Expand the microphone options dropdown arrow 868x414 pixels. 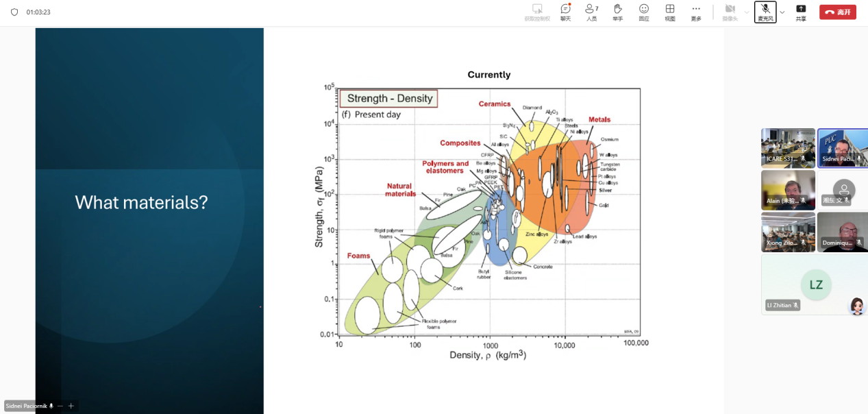[x=782, y=12]
